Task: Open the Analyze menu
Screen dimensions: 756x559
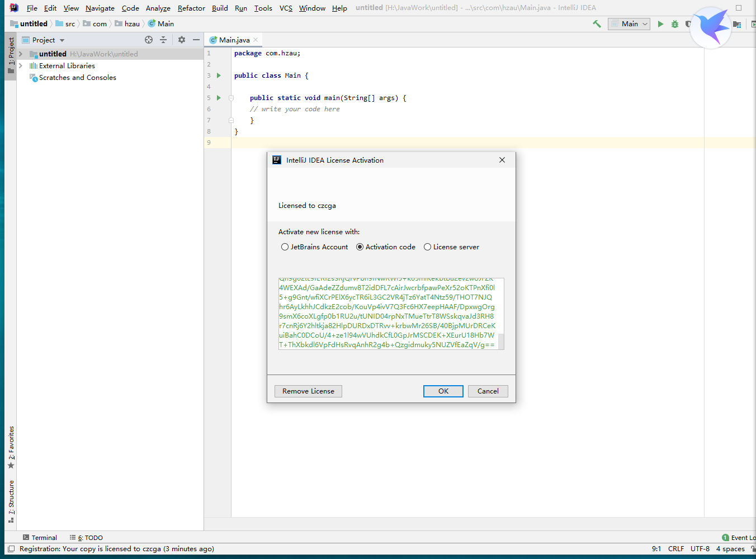Action: point(158,8)
